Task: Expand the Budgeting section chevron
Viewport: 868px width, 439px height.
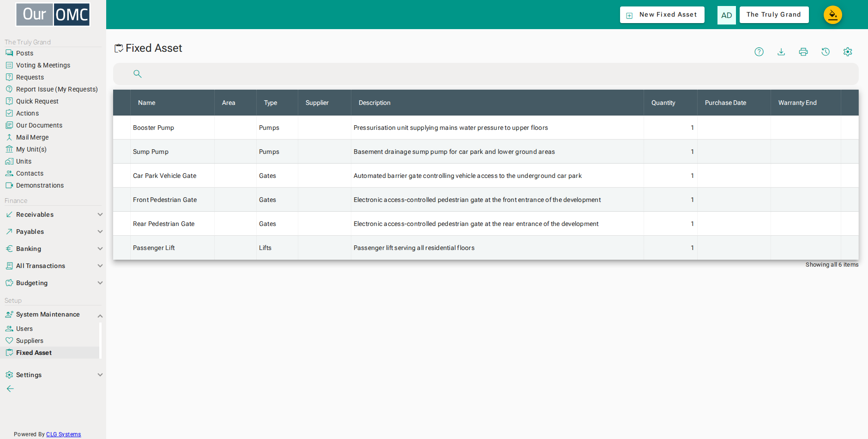Action: (x=100, y=283)
